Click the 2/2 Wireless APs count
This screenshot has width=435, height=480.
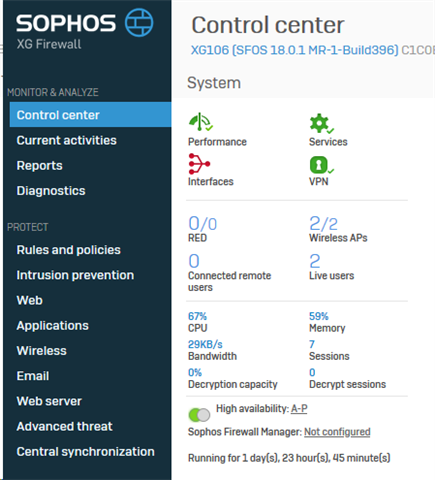(x=323, y=223)
